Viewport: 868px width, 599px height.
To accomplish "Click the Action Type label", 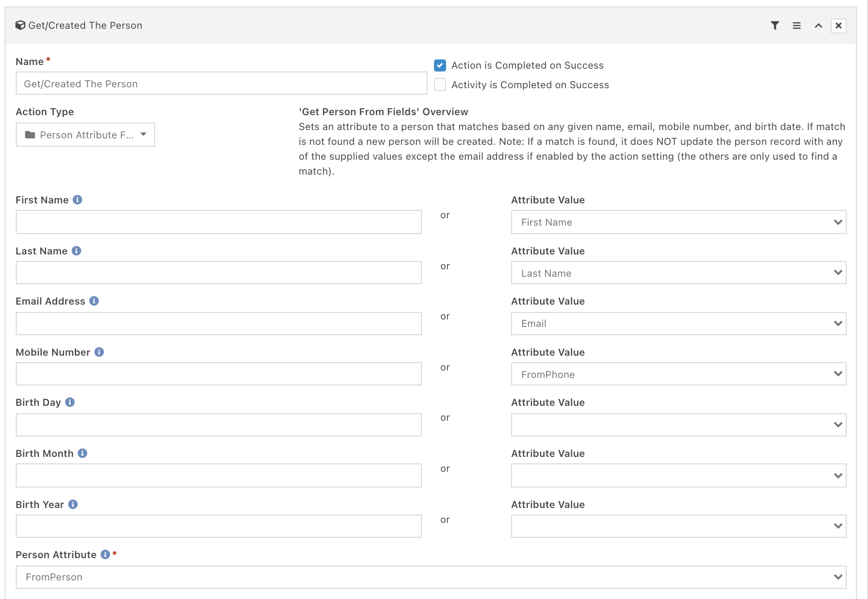I will [x=45, y=112].
